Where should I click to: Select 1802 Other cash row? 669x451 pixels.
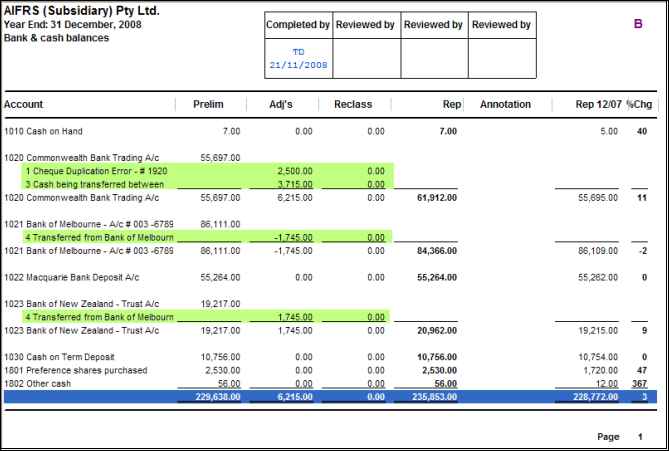(326, 384)
